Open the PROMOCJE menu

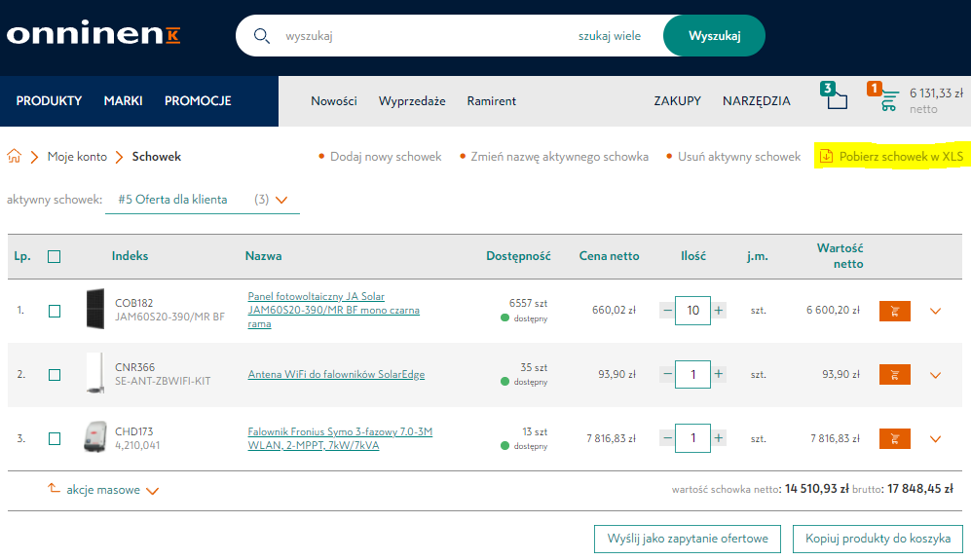click(x=198, y=101)
